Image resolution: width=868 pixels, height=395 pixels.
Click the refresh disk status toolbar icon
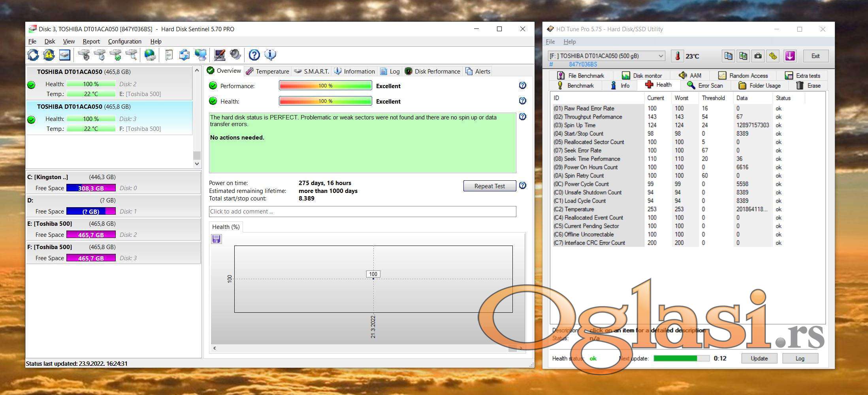click(33, 55)
